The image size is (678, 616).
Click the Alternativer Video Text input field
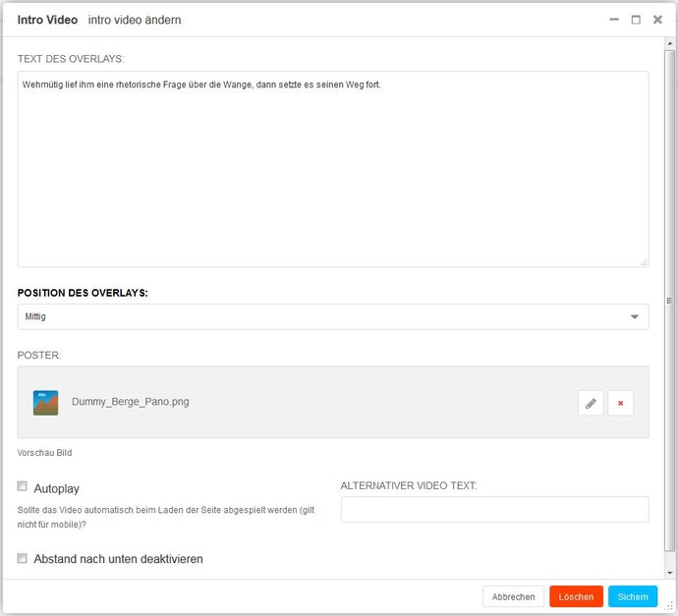coord(494,509)
